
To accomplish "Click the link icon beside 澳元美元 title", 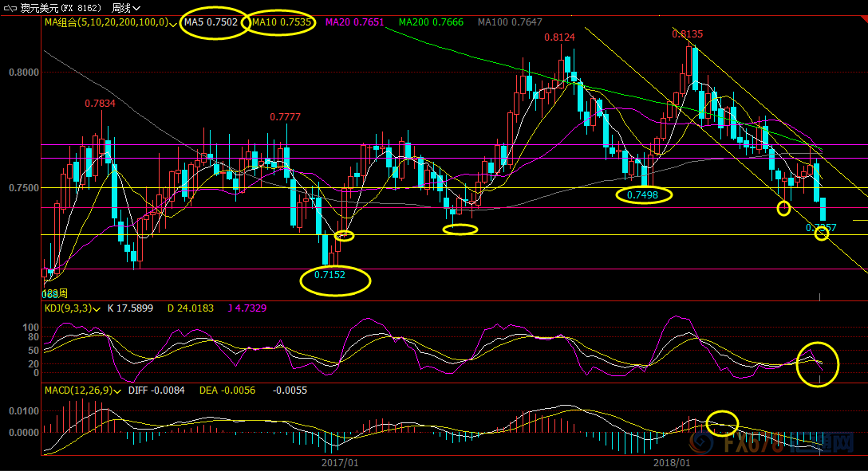I will pyautogui.click(x=9, y=7).
